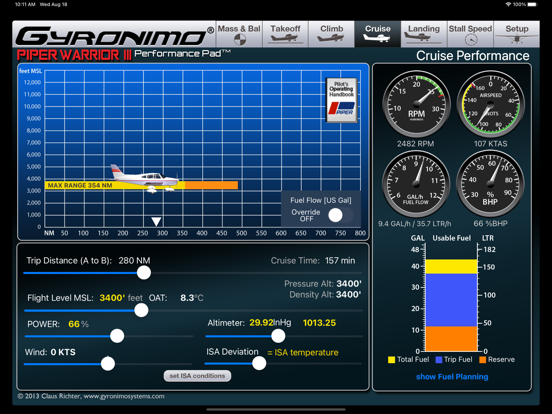Click the Cruise Time 157 min value

(x=340, y=261)
